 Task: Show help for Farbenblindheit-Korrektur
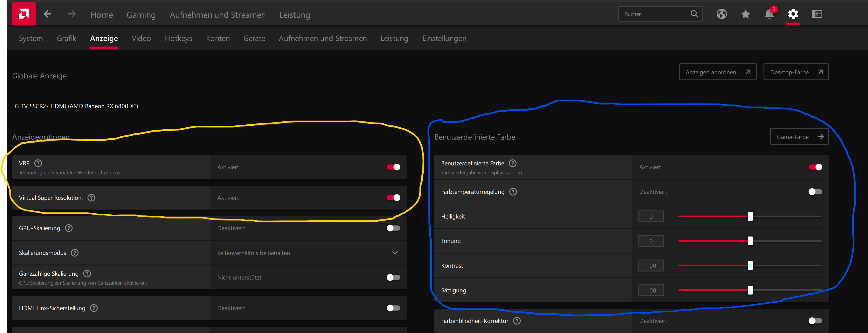tap(517, 321)
